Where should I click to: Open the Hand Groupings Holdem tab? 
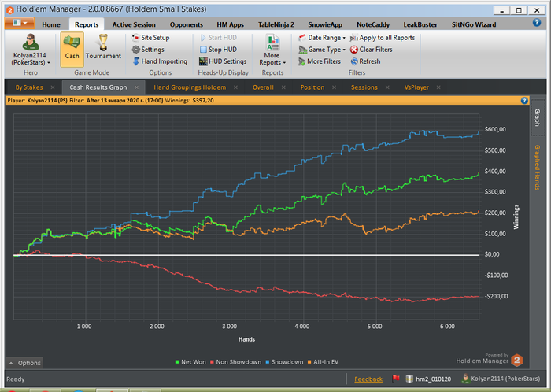pos(190,87)
